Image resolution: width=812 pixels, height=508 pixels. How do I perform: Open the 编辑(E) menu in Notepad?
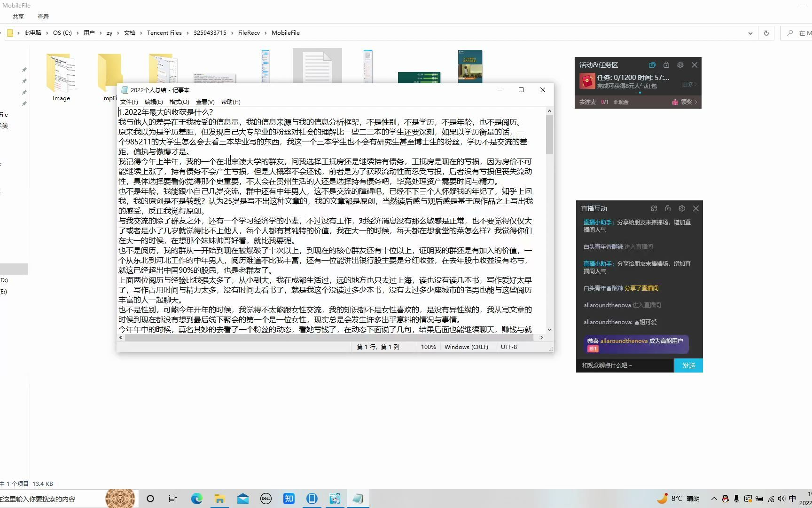pyautogui.click(x=154, y=102)
